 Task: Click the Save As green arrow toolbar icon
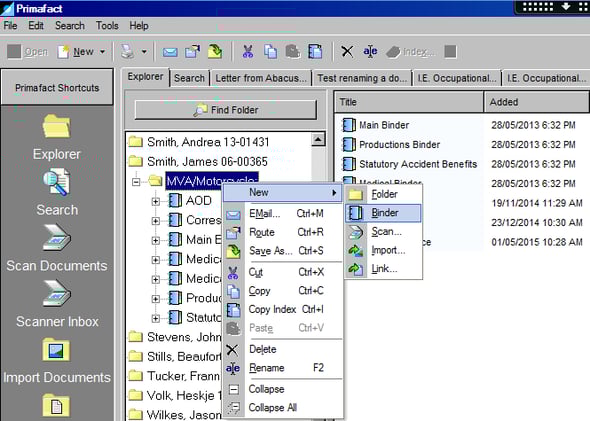[x=215, y=52]
